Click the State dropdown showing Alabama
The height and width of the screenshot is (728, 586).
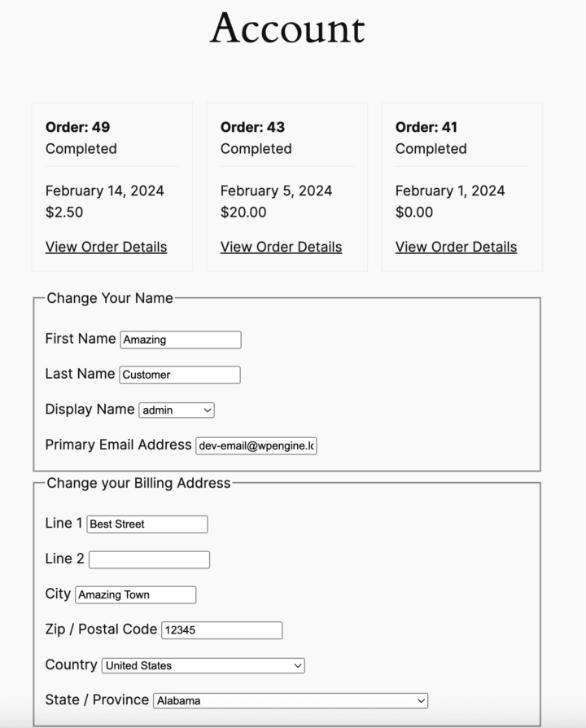click(x=291, y=700)
